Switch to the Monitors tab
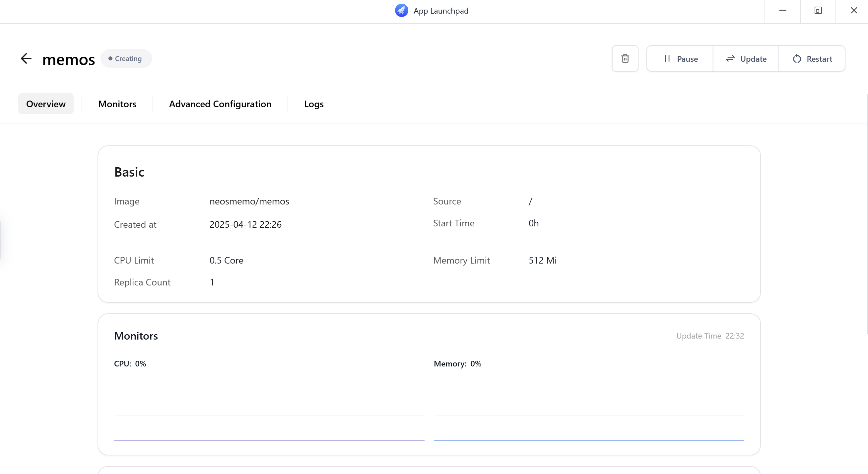 [x=117, y=104]
